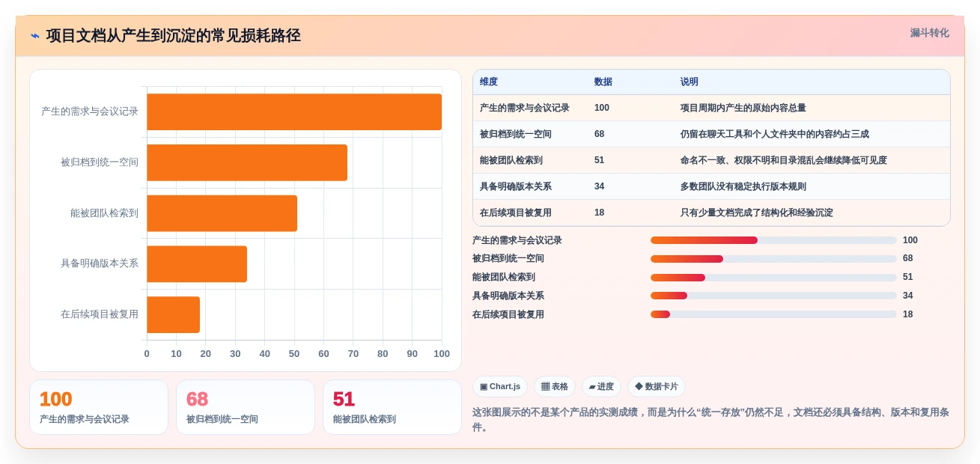Click description 多数团队没有稳定执行版本规则

743,186
